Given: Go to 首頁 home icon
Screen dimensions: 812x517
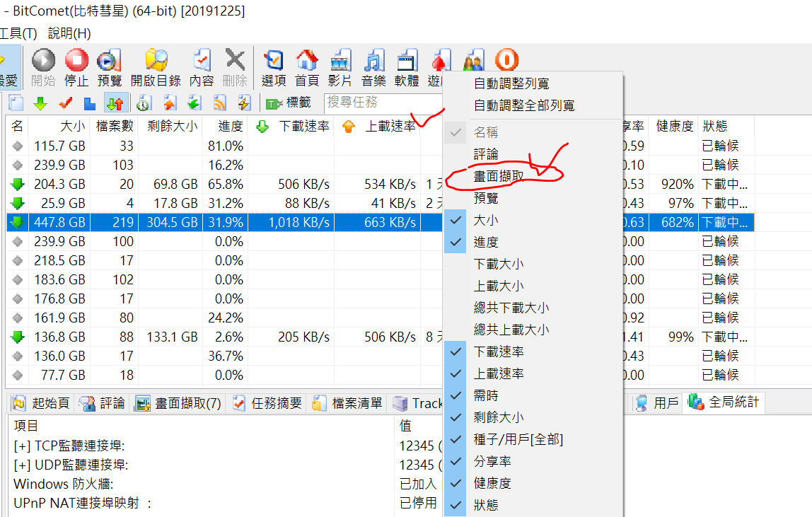Looking at the screenshot, I should click(307, 67).
